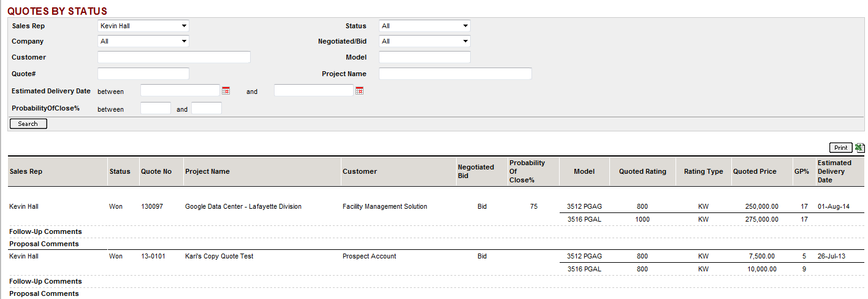Click the Print button
868x299 pixels.
[840, 148]
